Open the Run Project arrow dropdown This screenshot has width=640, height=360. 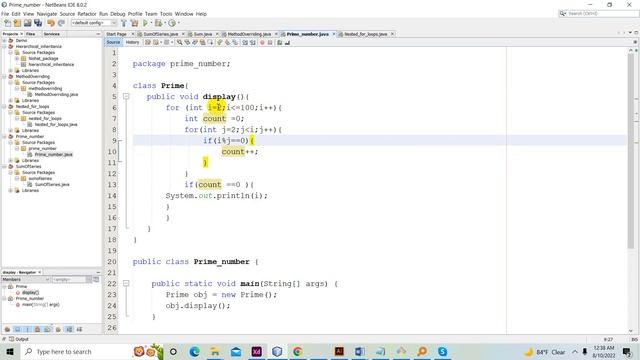[x=151, y=23]
